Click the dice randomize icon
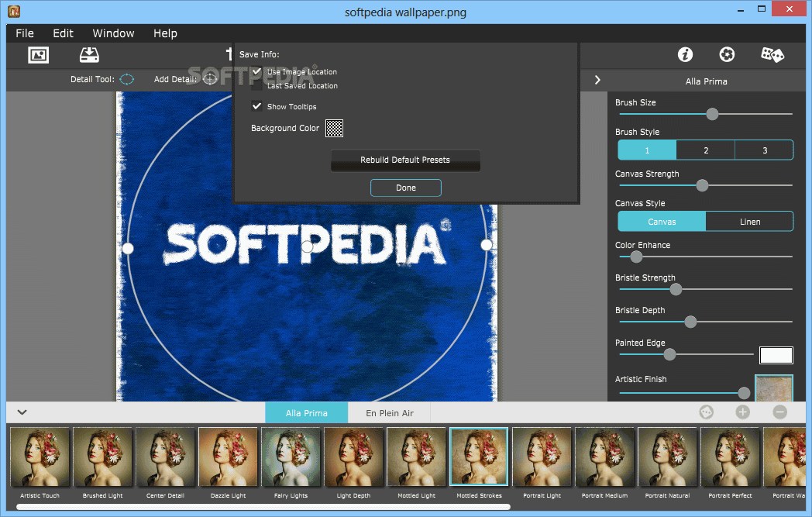Image resolution: width=812 pixels, height=517 pixels. pos(772,54)
